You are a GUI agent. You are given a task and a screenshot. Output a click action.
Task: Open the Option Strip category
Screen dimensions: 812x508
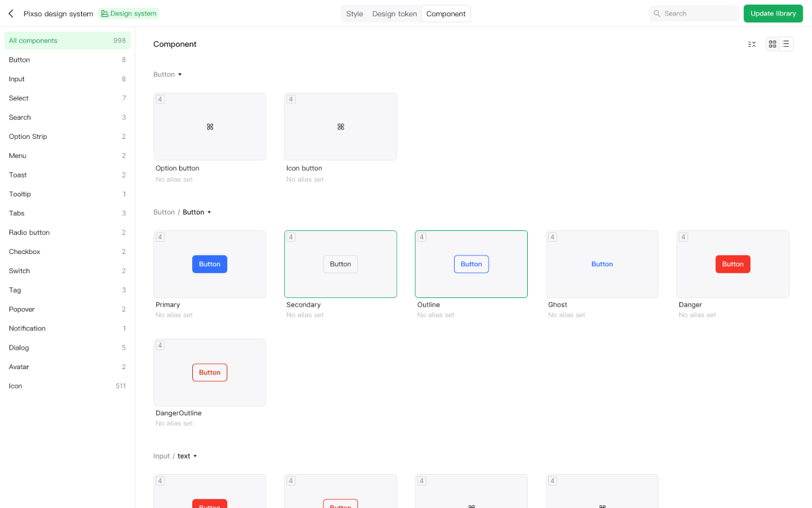[x=68, y=137]
